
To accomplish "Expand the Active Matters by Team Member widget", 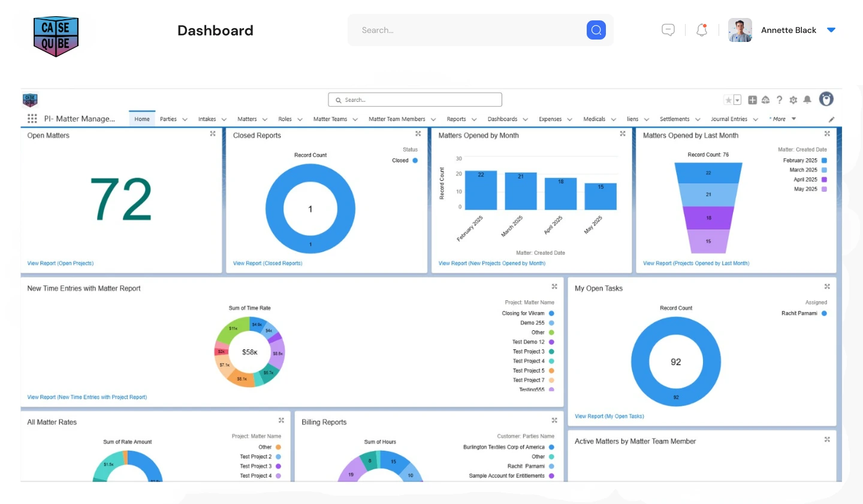I will click(827, 439).
